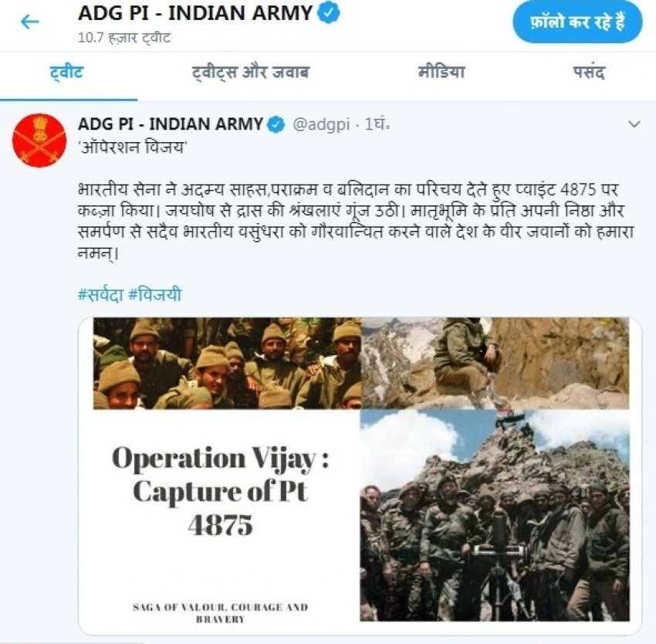Open the soldiers group photo at top left

pos(227,363)
